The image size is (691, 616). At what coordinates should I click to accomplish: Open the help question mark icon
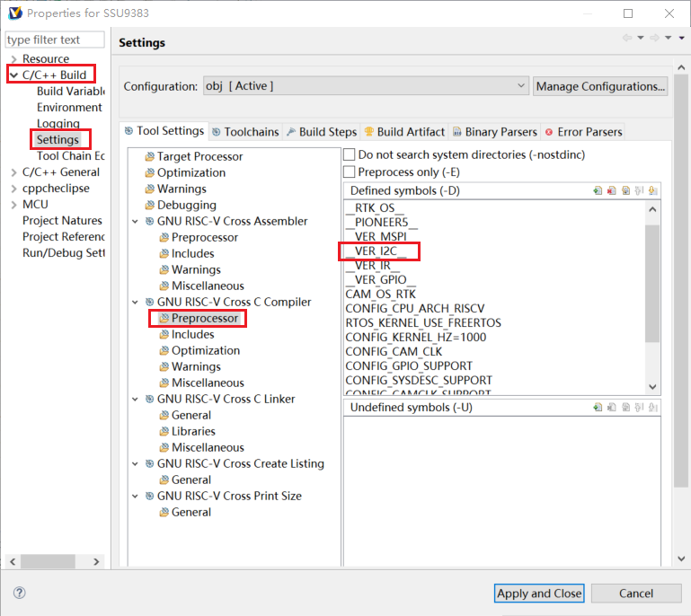point(20,594)
